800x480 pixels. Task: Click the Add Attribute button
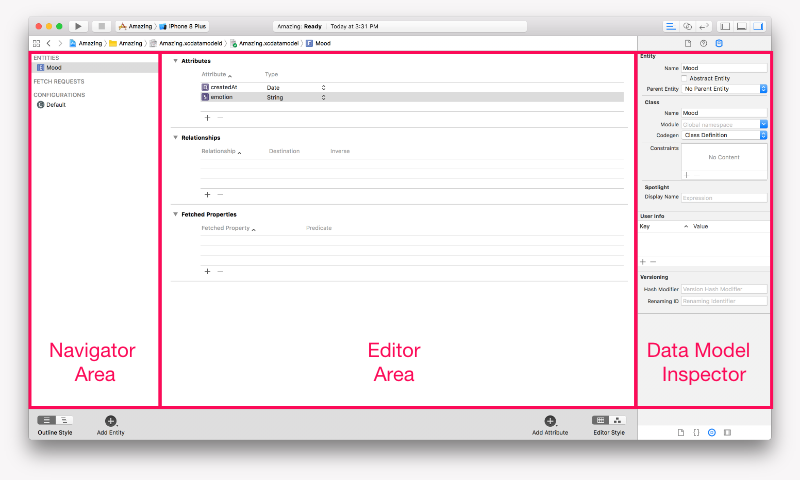click(x=550, y=425)
